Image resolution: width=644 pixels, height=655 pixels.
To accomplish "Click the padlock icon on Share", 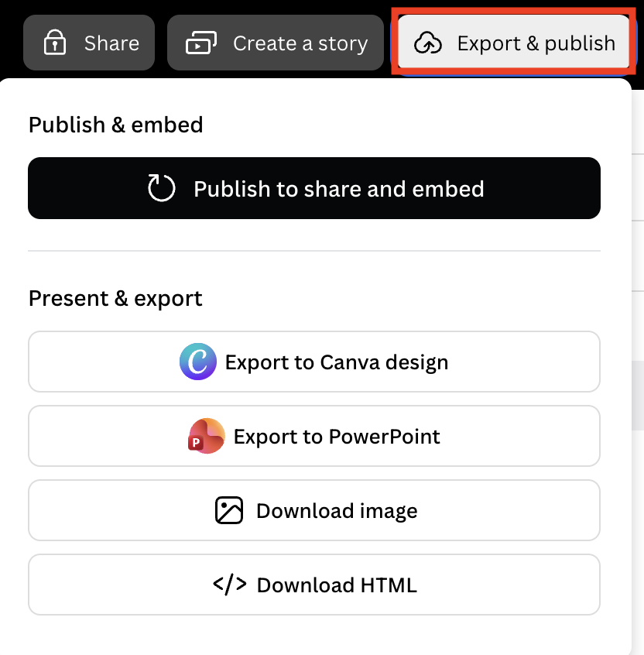I will click(x=55, y=42).
